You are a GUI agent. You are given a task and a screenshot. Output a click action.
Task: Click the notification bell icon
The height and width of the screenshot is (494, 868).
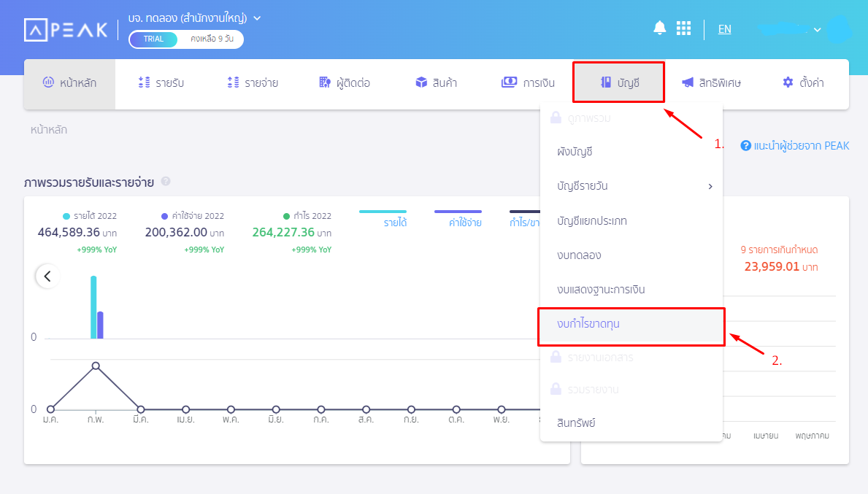click(x=659, y=28)
